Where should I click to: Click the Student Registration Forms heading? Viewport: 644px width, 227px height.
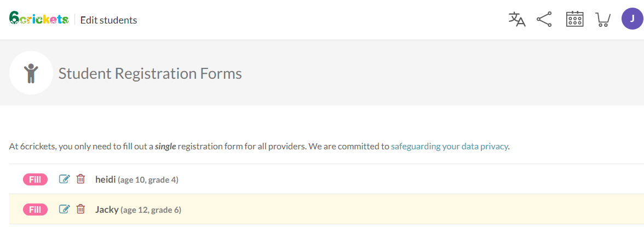click(150, 73)
